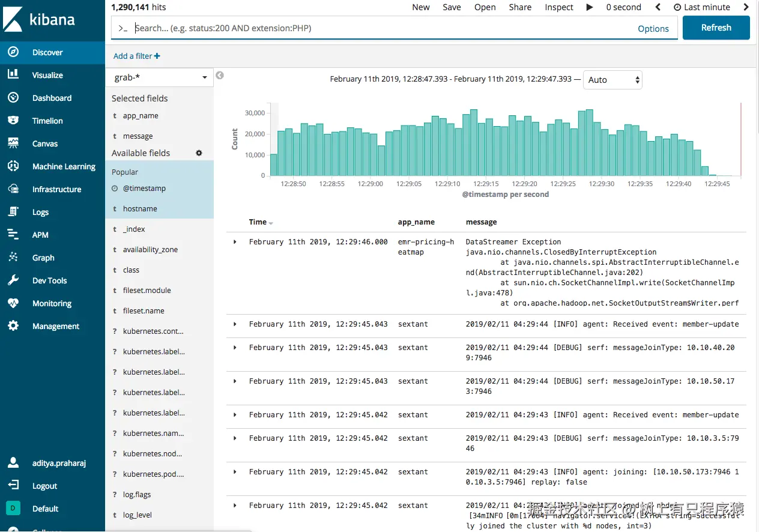Step to previous time range
Screen dimensions: 759x532
[658, 7]
